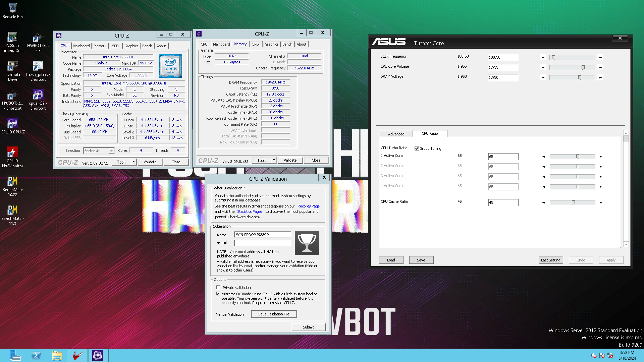This screenshot has width=644, height=362.
Task: Click the BCLK Frequency slider
Action: 572,57
